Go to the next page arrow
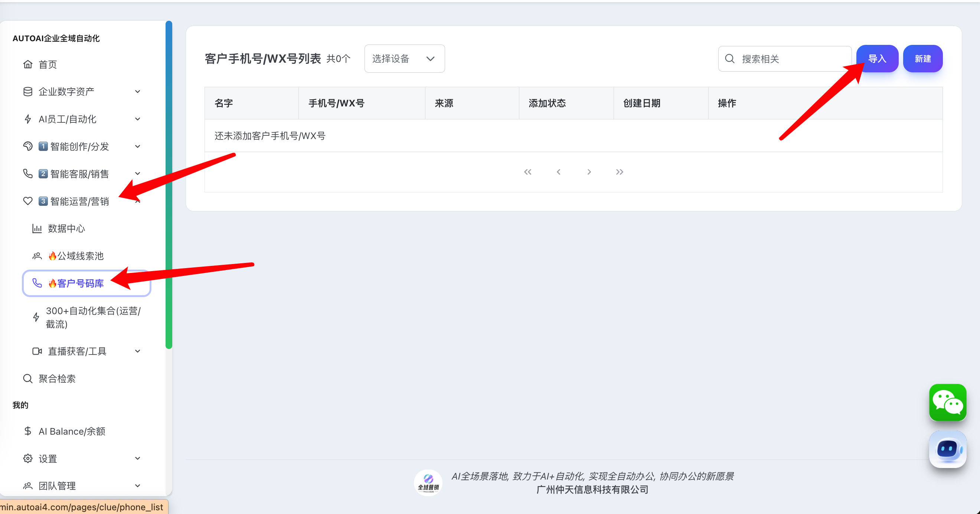Screen dimensions: 980x514 [x=589, y=172]
